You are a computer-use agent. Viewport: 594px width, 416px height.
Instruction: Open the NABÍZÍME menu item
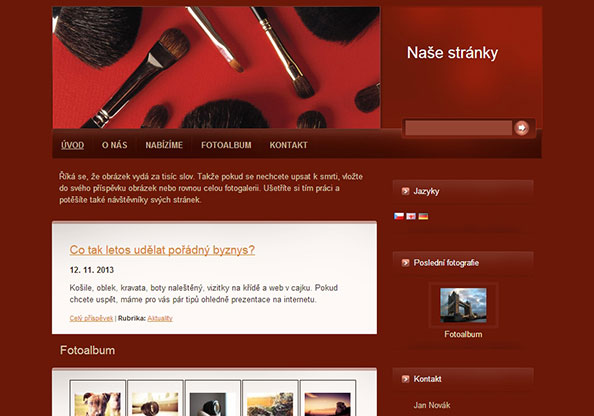[164, 145]
